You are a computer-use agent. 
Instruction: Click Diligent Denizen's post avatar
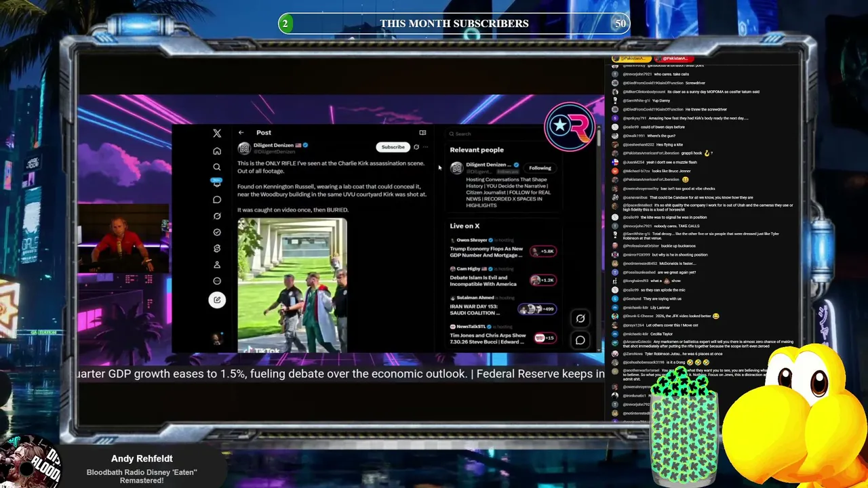pos(244,148)
